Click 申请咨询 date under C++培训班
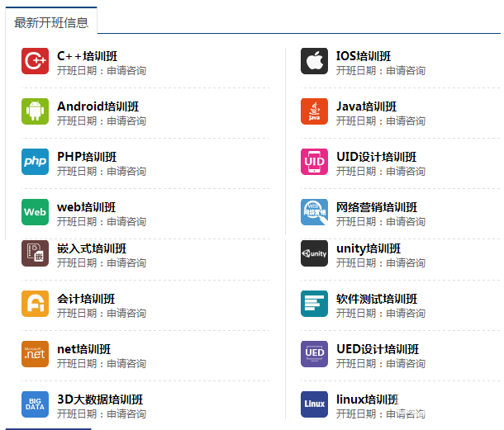The width and height of the screenshot is (504, 430). pos(126,71)
